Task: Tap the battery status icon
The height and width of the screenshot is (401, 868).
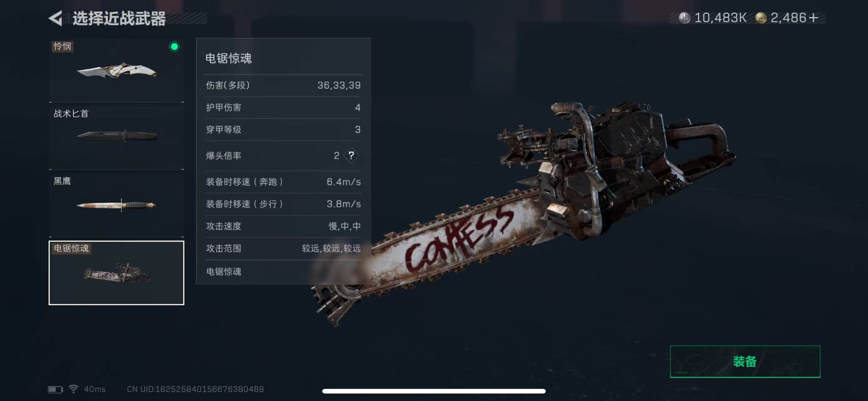Action: point(55,389)
